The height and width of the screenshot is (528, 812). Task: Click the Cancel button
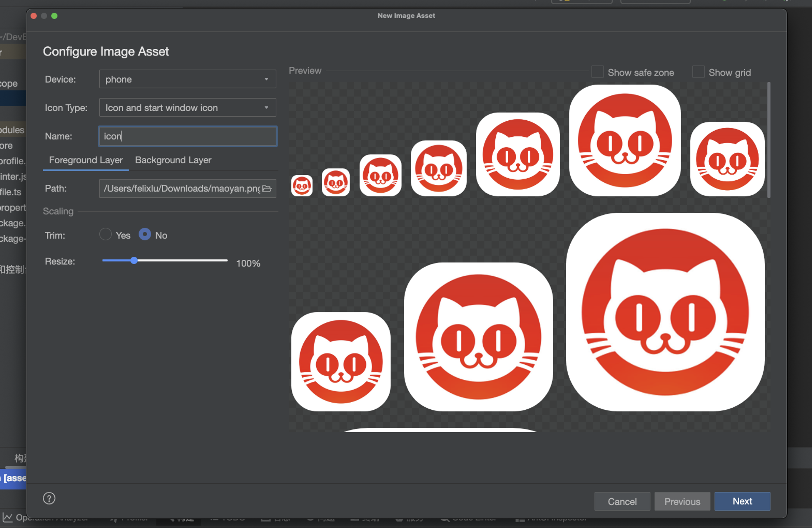[x=622, y=501]
